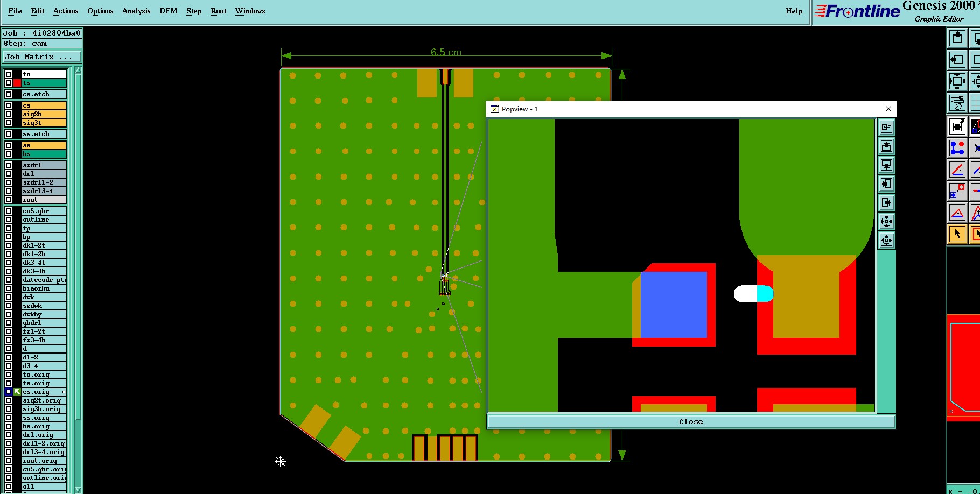Image resolution: width=980 pixels, height=494 pixels.
Task: Click Popview pan right icon
Action: [886, 203]
